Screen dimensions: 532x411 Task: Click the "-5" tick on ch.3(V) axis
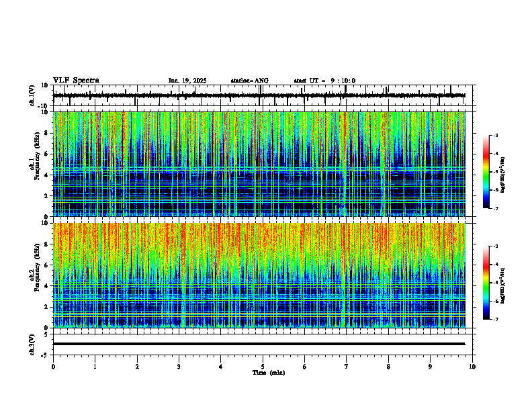(x=45, y=355)
